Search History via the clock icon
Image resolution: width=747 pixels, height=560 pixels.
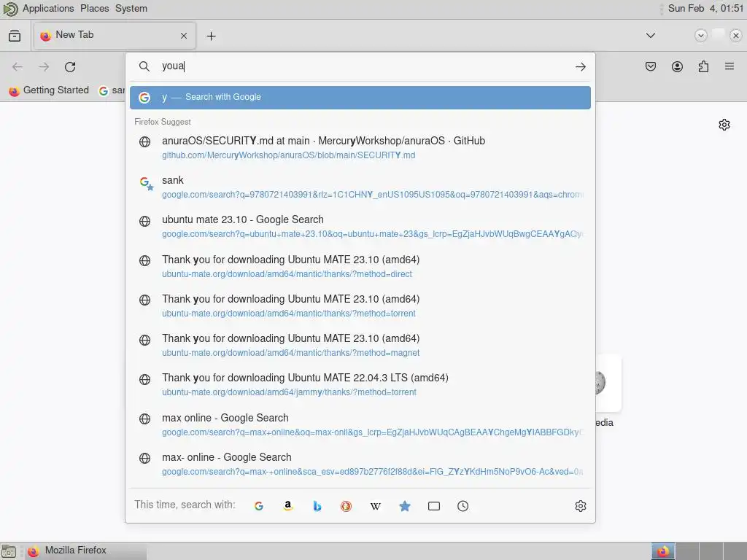click(463, 506)
